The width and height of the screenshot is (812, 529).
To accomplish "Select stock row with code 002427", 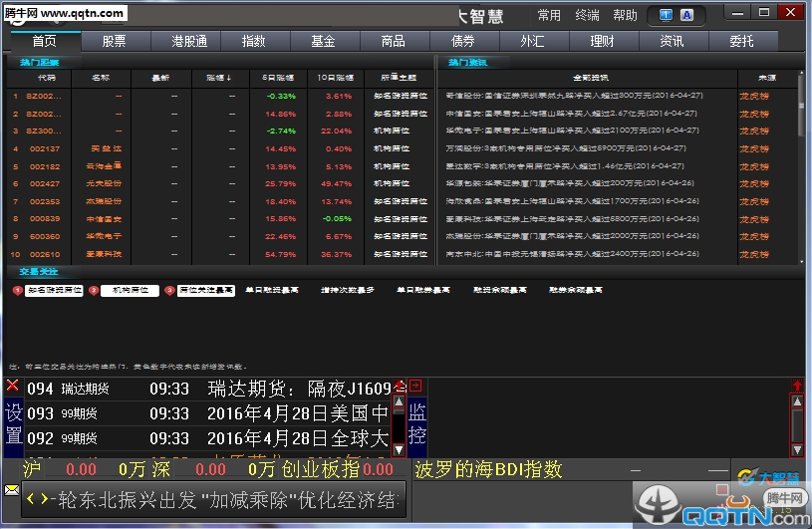I will (220, 183).
